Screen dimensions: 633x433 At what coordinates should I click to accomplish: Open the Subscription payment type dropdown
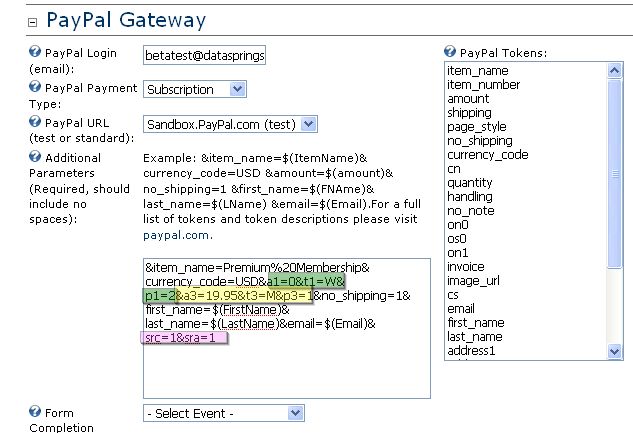coord(195,89)
